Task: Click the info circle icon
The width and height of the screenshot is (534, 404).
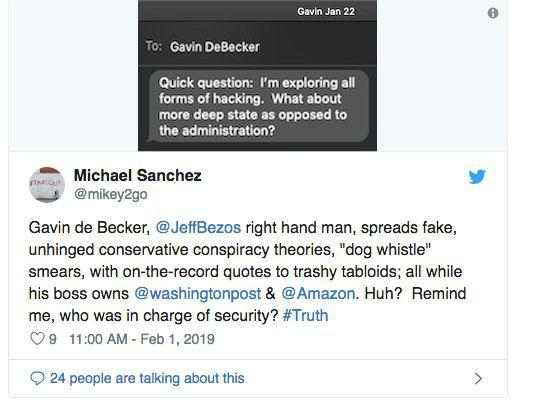Action: coord(493,13)
